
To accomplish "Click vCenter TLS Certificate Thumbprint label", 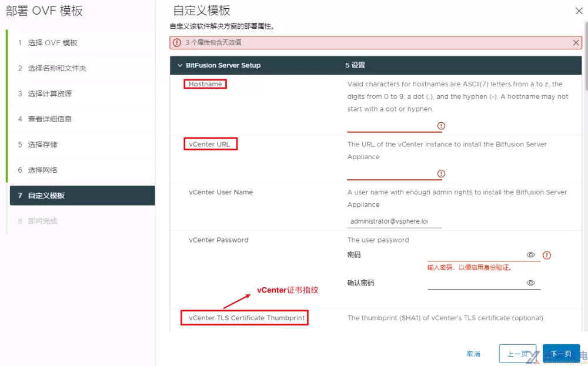I will coord(247,318).
